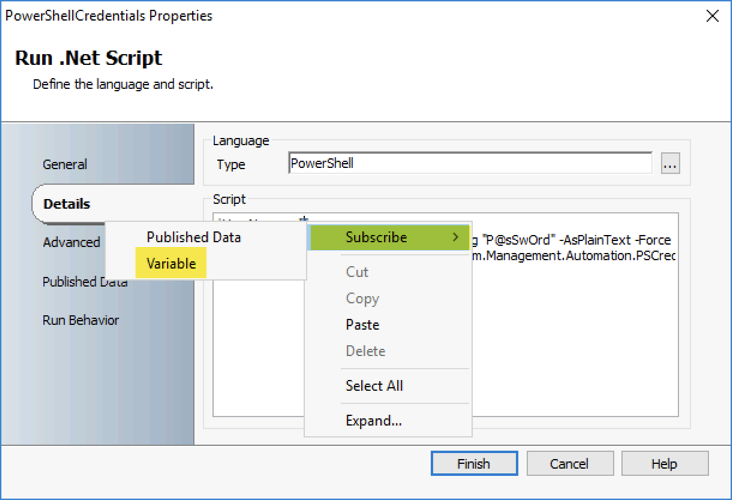Choose Published Data from the Subscribe submenu
Viewport: 732px width, 500px height.
194,237
